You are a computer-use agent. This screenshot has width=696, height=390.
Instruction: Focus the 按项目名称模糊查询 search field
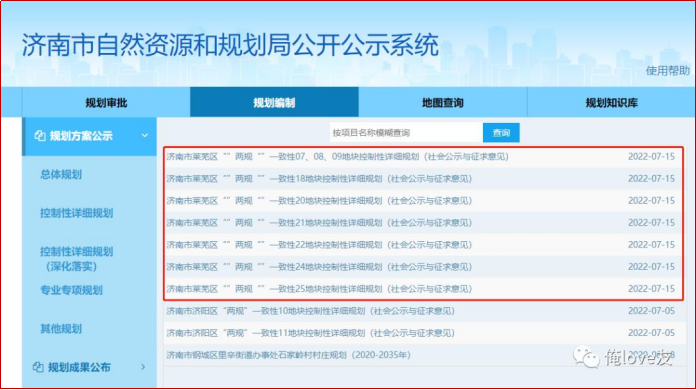406,133
